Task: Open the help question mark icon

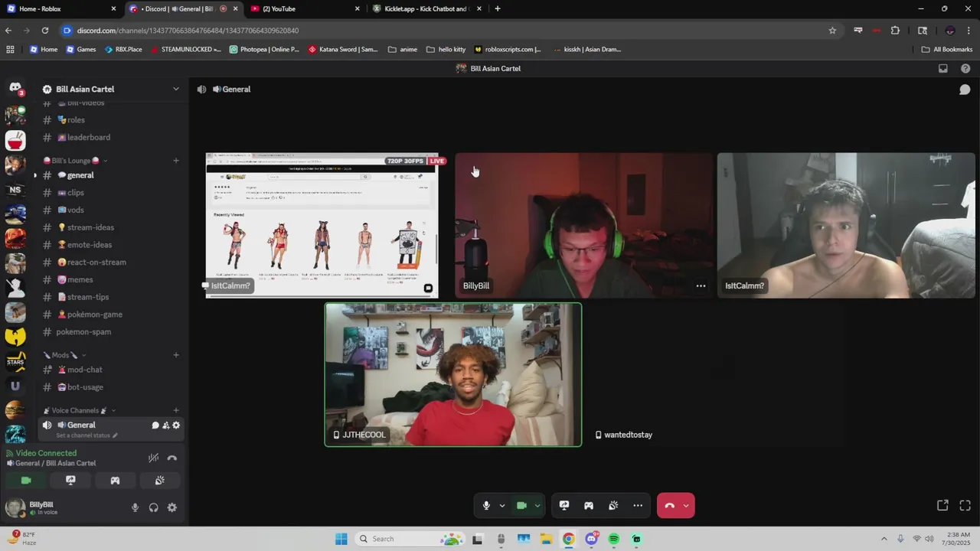Action: [x=965, y=68]
